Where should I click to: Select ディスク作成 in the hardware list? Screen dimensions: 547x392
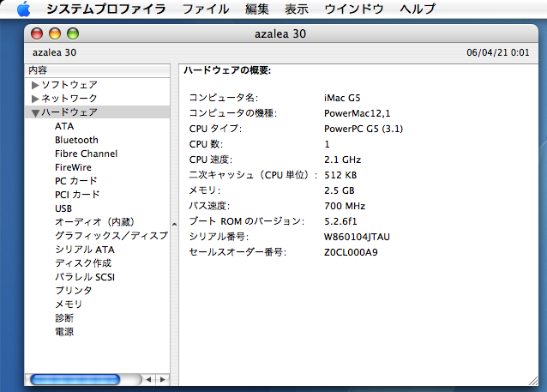pyautogui.click(x=83, y=263)
